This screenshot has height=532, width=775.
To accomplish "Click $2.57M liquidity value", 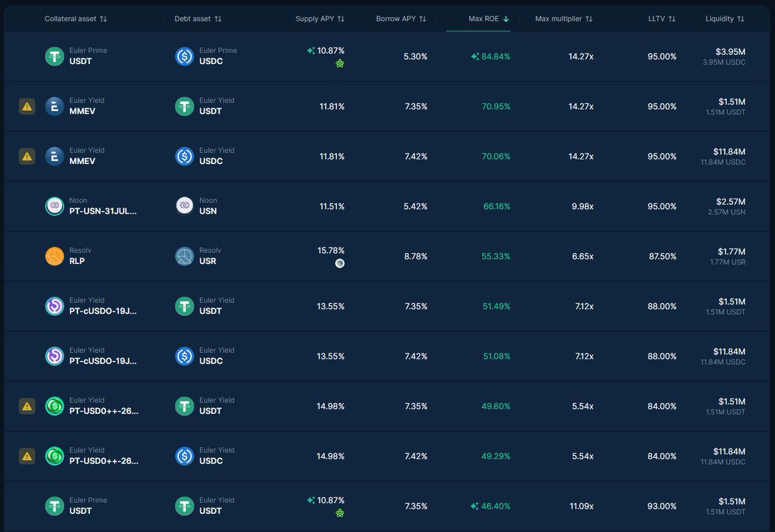I will point(730,201).
